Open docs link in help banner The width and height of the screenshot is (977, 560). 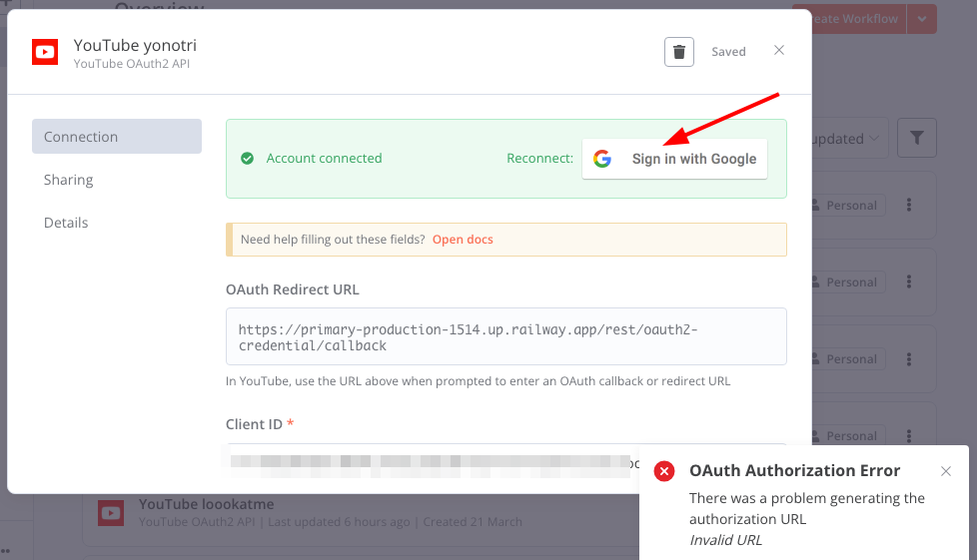coord(463,240)
